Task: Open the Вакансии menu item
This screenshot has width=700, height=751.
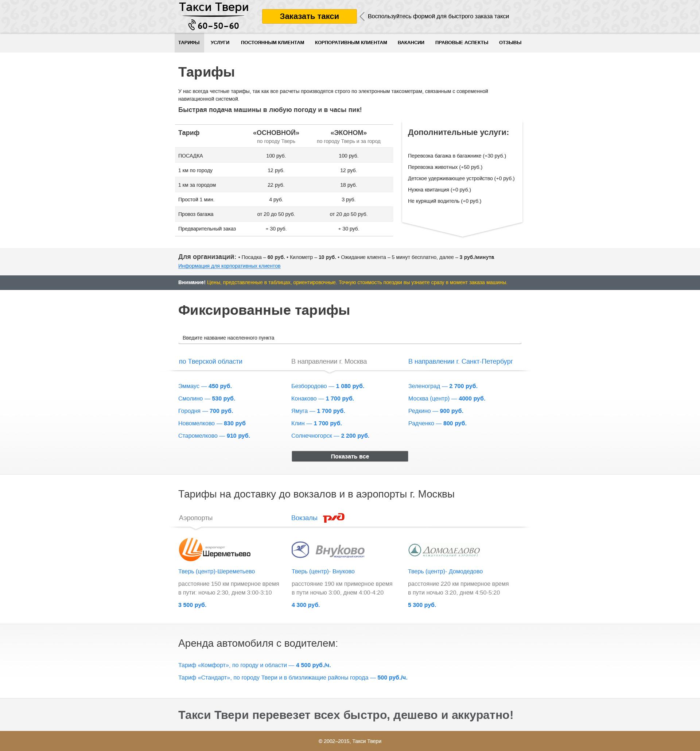Action: click(x=411, y=43)
